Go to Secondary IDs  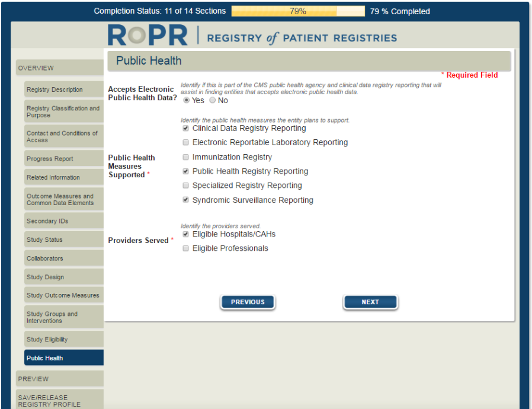(x=64, y=221)
